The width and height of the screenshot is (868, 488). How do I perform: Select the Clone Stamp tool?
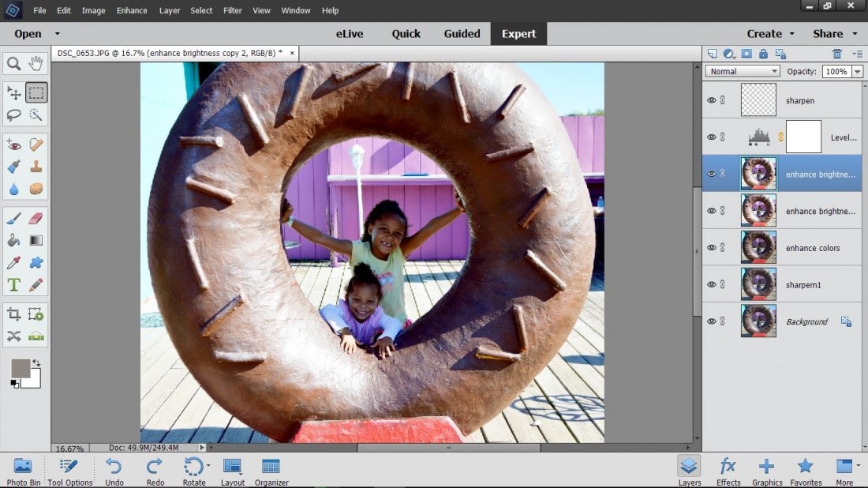pyautogui.click(x=36, y=167)
